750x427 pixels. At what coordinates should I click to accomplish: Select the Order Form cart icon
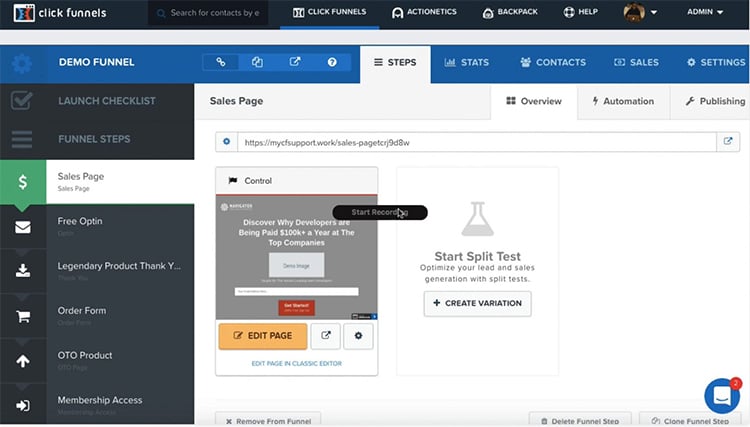pyautogui.click(x=22, y=316)
